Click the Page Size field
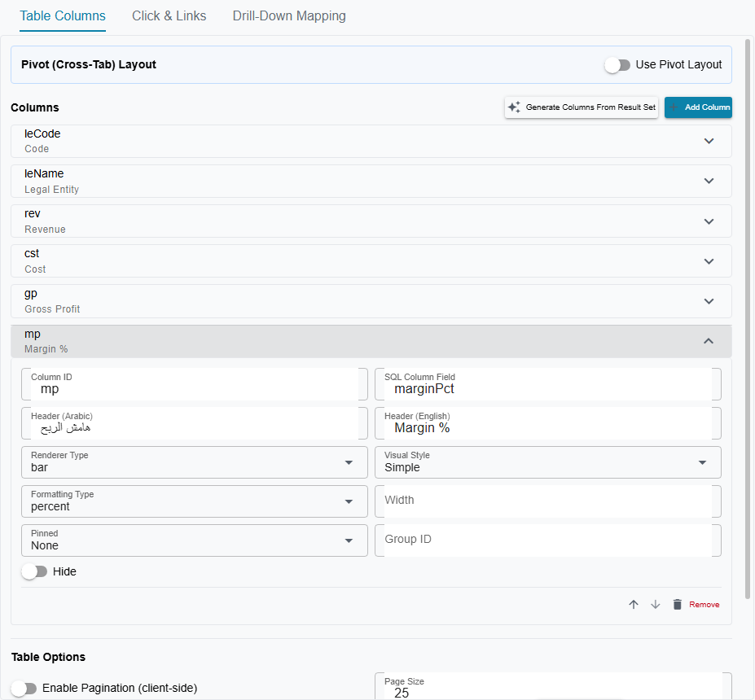 tap(553, 686)
